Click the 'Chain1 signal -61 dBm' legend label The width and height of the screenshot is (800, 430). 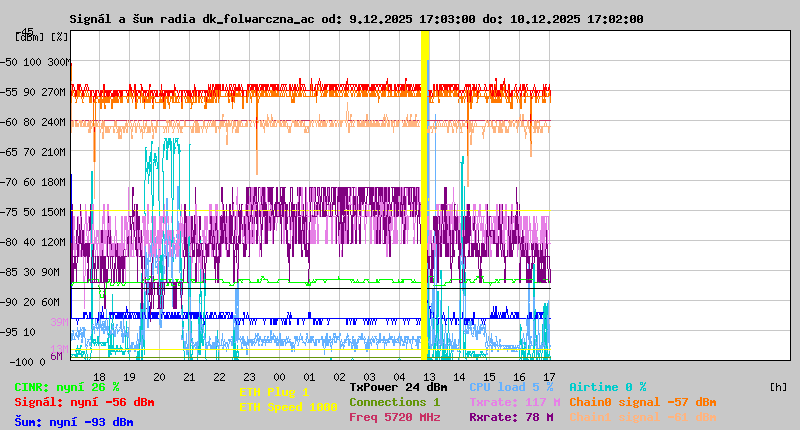643,417
